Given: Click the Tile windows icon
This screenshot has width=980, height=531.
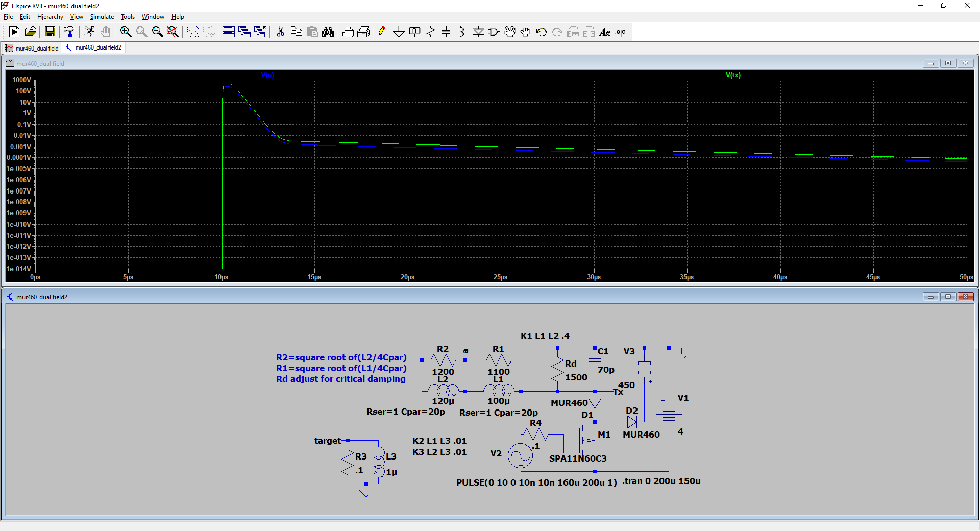Looking at the screenshot, I should [x=229, y=32].
